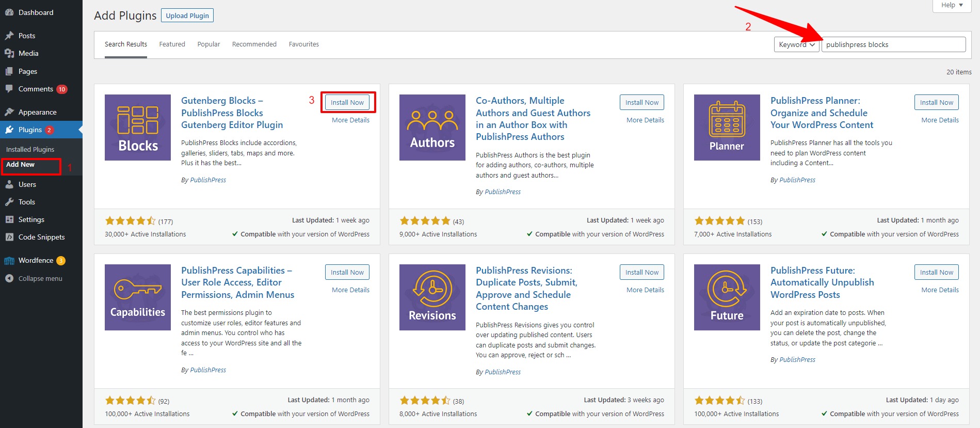Click the Capabilities plugin thumbnail
This screenshot has height=428, width=980.
(138, 297)
